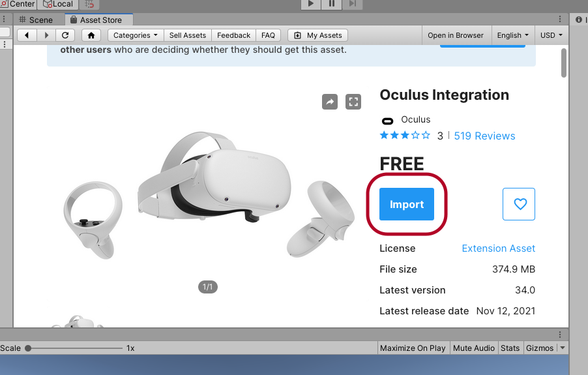Expand Gizmos dropdown arrow

(563, 348)
